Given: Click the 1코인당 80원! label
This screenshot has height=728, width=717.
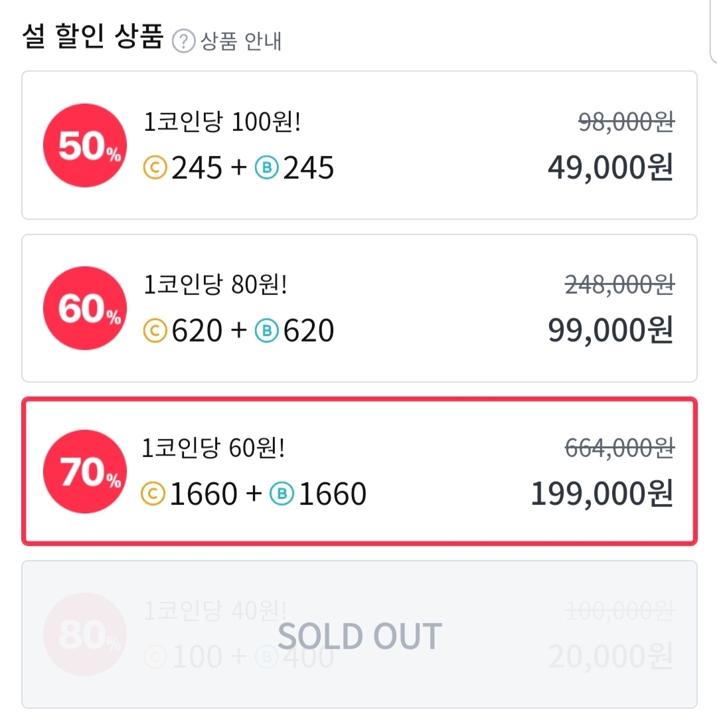Looking at the screenshot, I should [215, 284].
